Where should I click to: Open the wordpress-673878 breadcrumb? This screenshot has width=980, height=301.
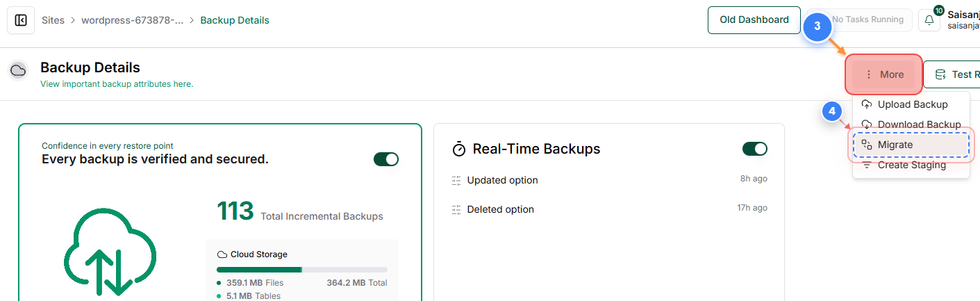(133, 20)
